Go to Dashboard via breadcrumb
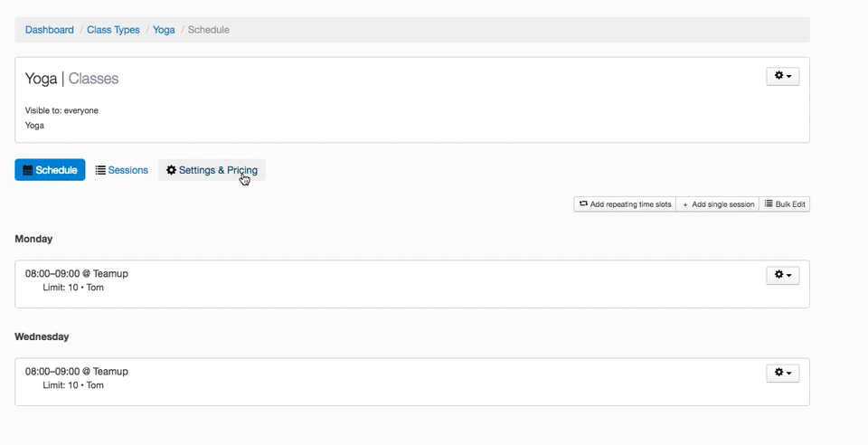This screenshot has height=445, width=868. click(x=50, y=30)
